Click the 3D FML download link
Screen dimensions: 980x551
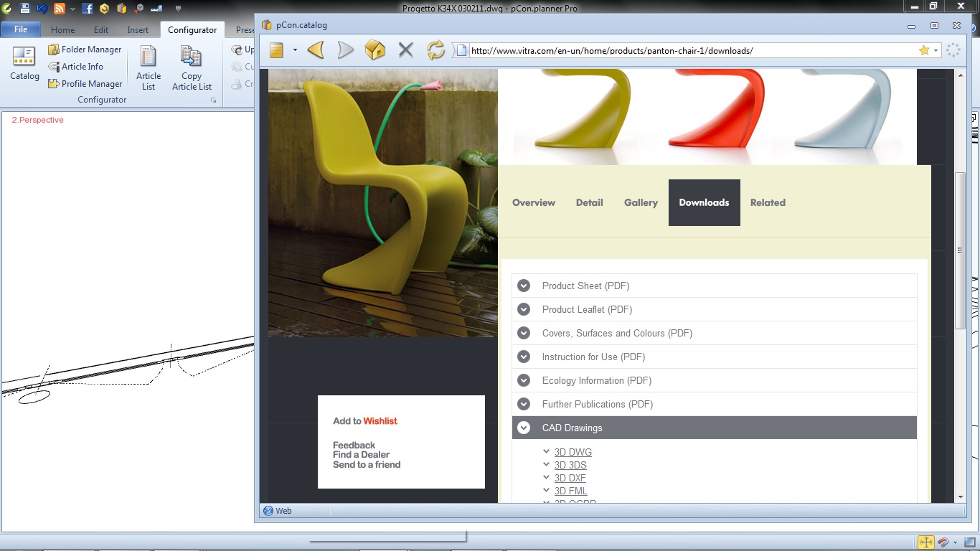[x=571, y=491]
